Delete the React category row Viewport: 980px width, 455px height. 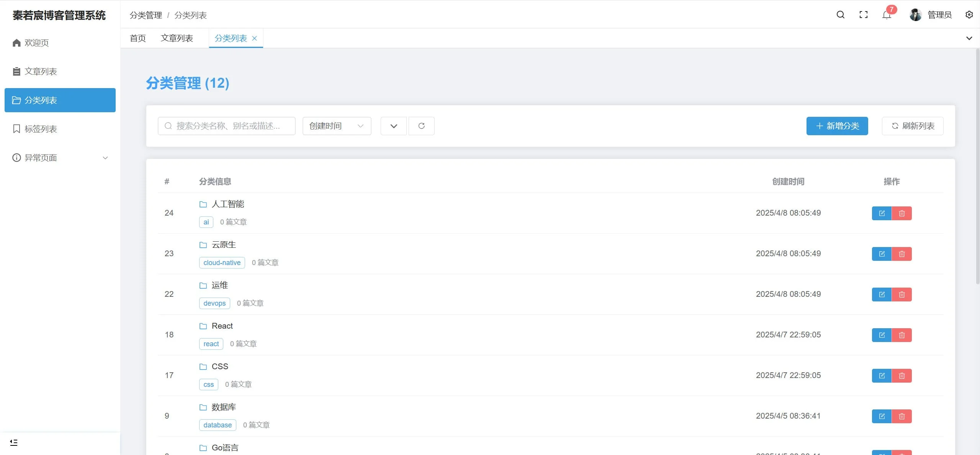point(902,335)
